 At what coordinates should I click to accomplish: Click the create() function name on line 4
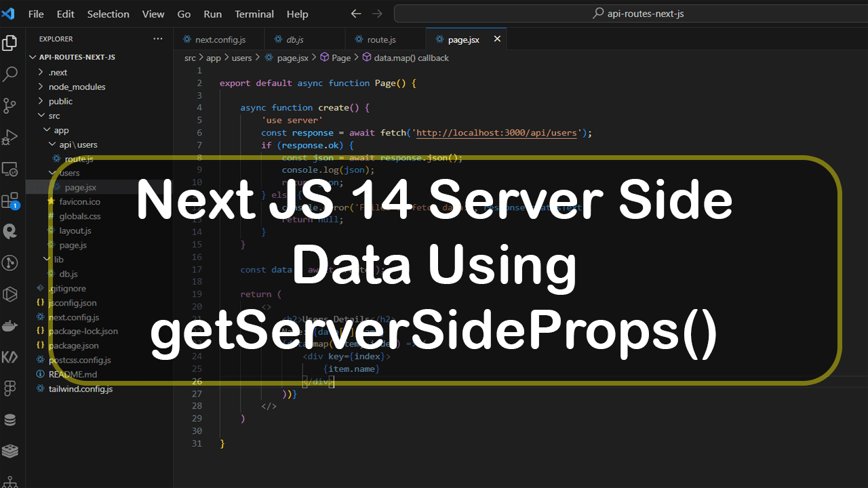coord(334,108)
